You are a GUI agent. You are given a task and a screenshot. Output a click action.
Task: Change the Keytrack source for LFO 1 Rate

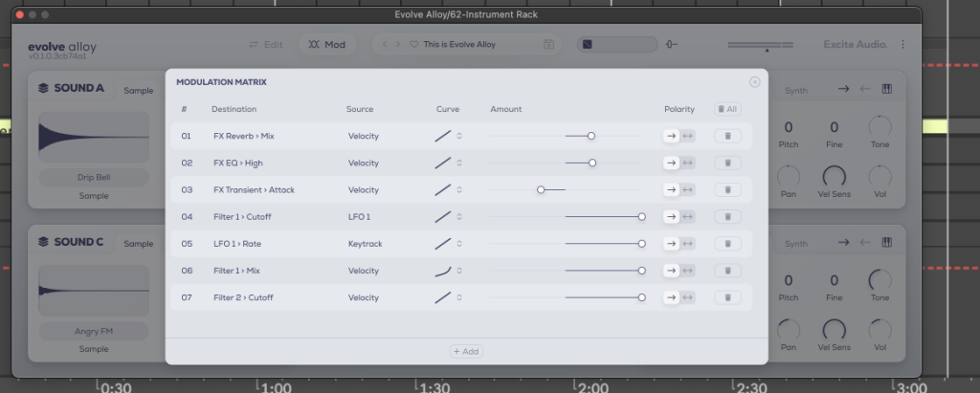366,244
